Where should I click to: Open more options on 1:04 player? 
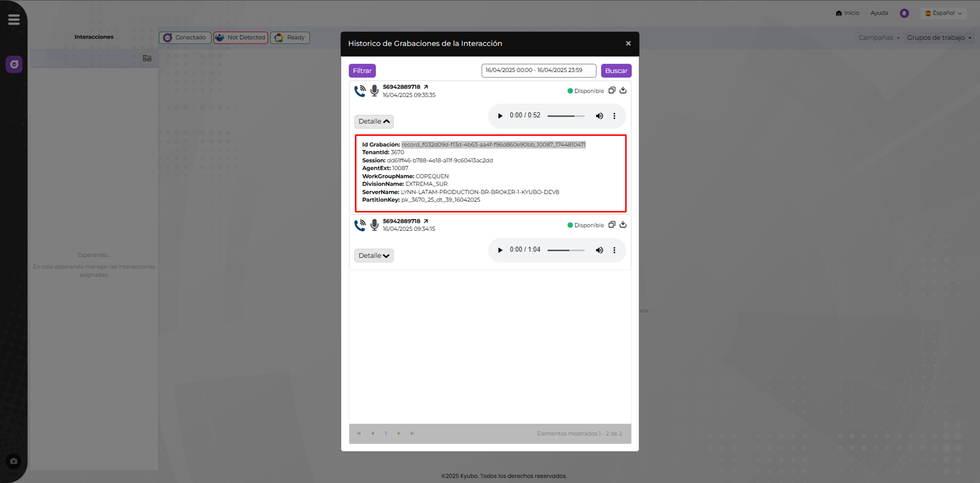point(614,250)
